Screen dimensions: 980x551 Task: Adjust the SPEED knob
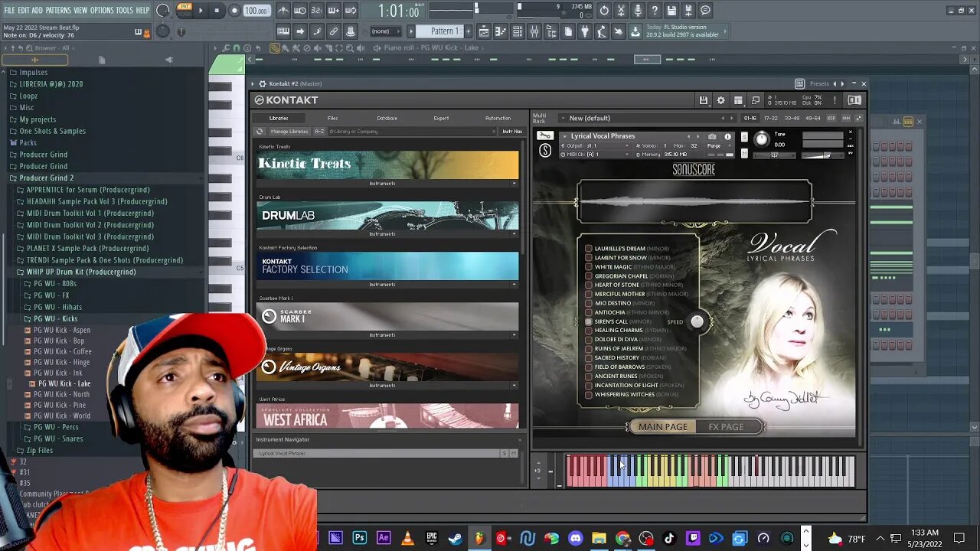697,321
